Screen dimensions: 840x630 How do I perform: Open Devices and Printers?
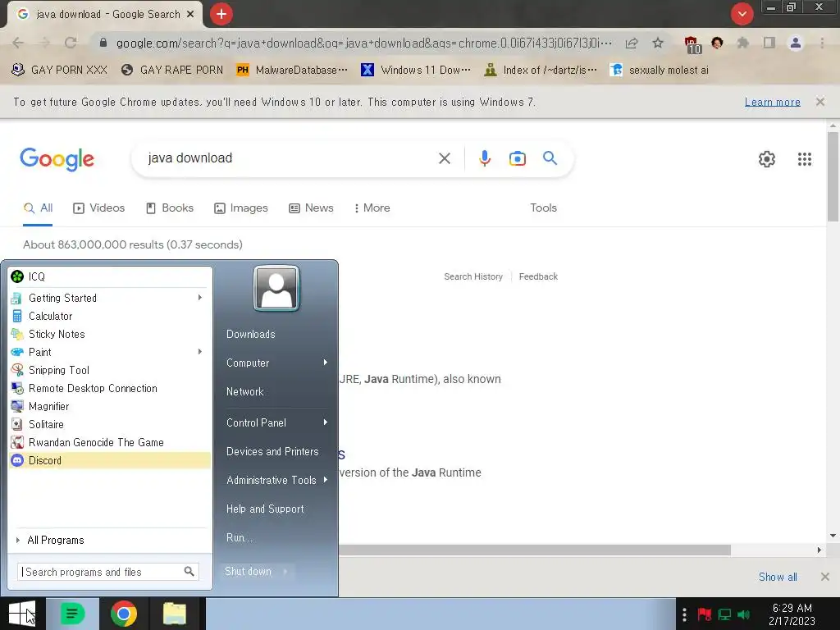[x=272, y=452]
